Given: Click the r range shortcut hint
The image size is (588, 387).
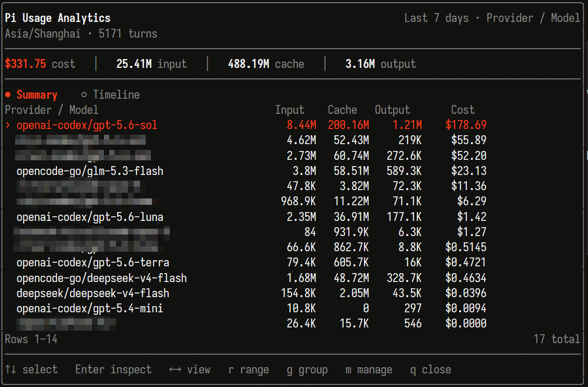Looking at the screenshot, I should point(249,370).
